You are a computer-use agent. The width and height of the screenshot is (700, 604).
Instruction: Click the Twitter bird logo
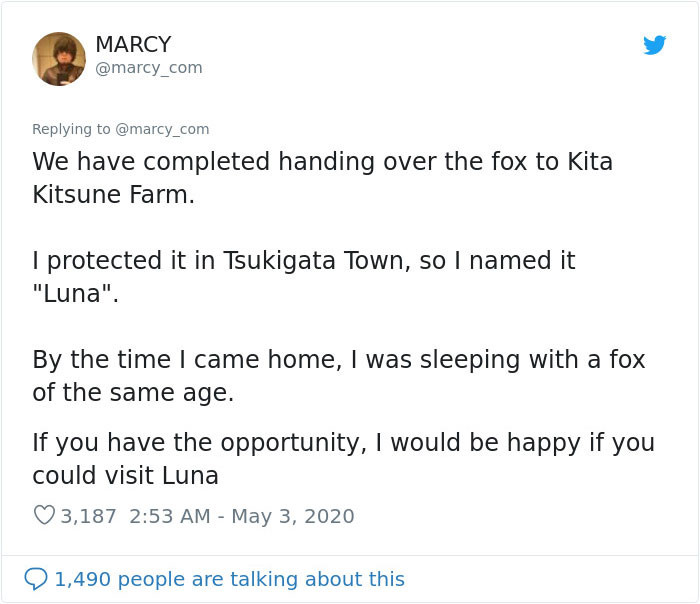point(655,45)
